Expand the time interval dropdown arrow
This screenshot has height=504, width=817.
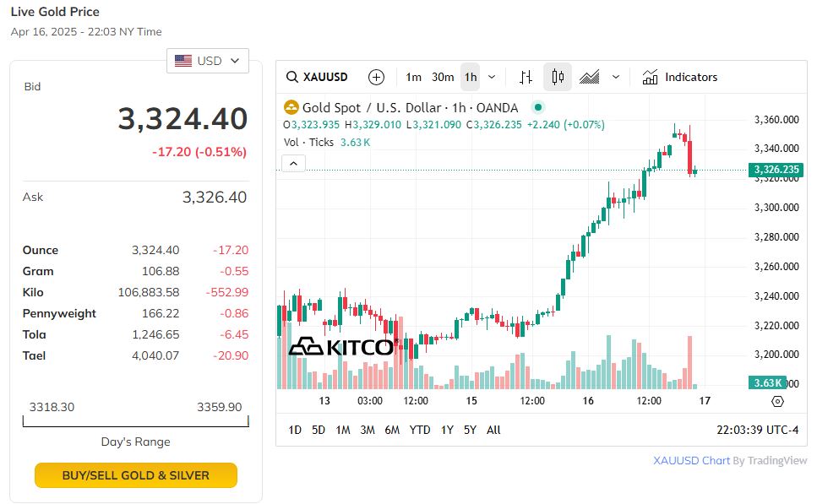(x=492, y=77)
